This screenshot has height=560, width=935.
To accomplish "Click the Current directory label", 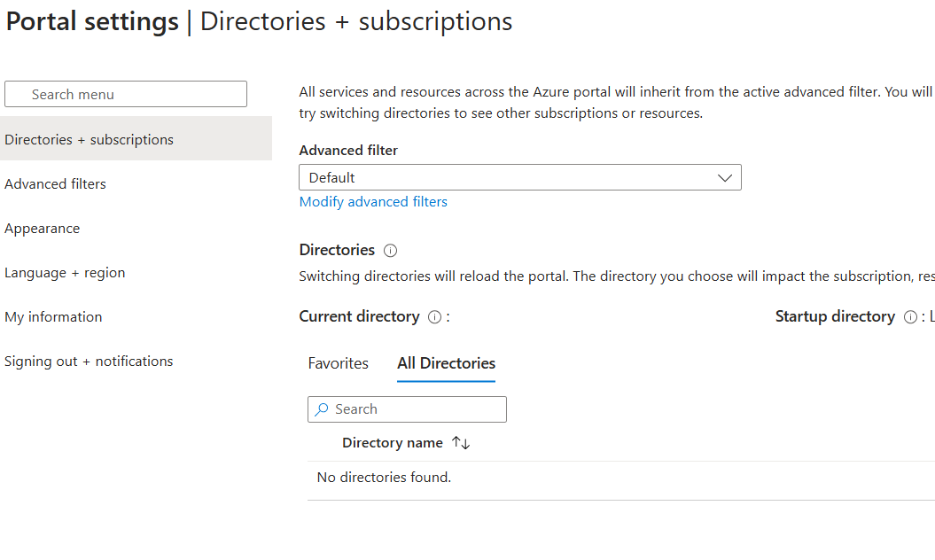I will click(x=360, y=316).
